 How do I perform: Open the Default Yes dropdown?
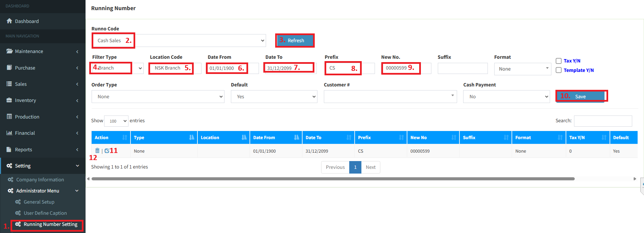pyautogui.click(x=274, y=97)
